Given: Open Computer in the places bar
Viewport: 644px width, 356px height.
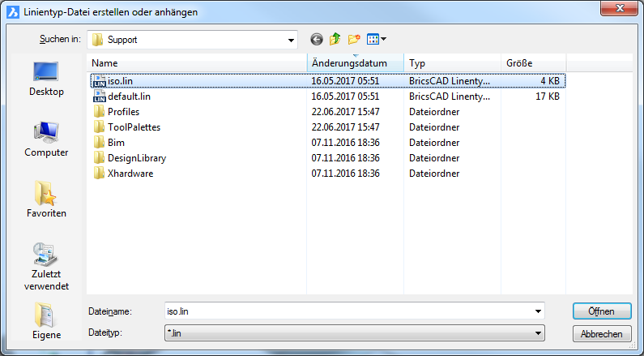Looking at the screenshot, I should pos(46,139).
